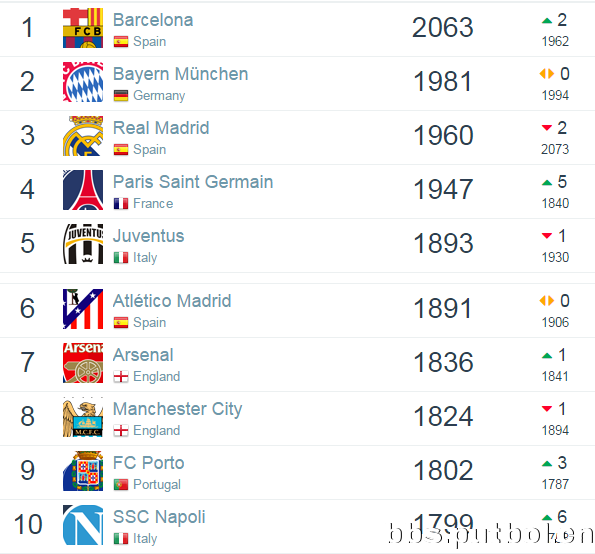Click the Paris Saint Germain crest
Viewport: 595px width, 554px height.
83,190
